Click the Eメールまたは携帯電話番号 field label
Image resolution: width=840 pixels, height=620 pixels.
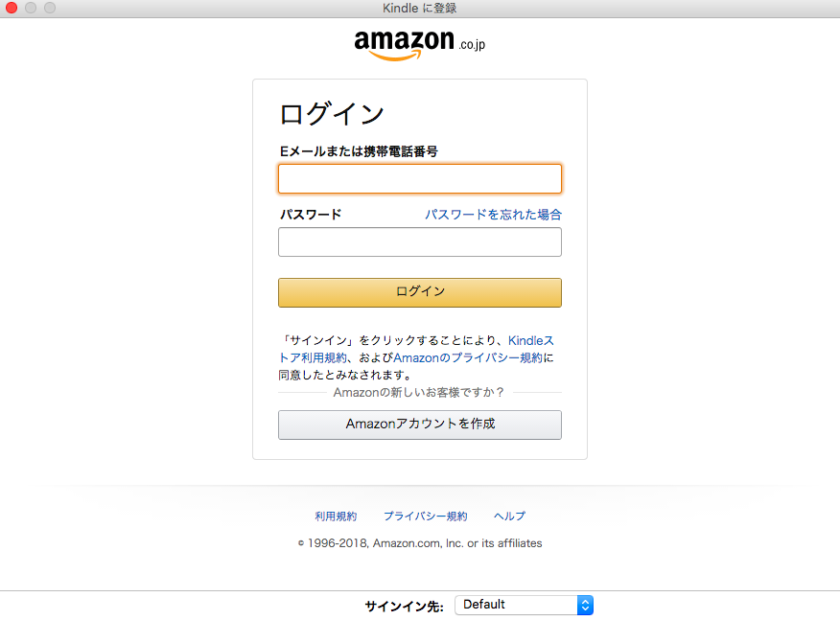tap(359, 151)
